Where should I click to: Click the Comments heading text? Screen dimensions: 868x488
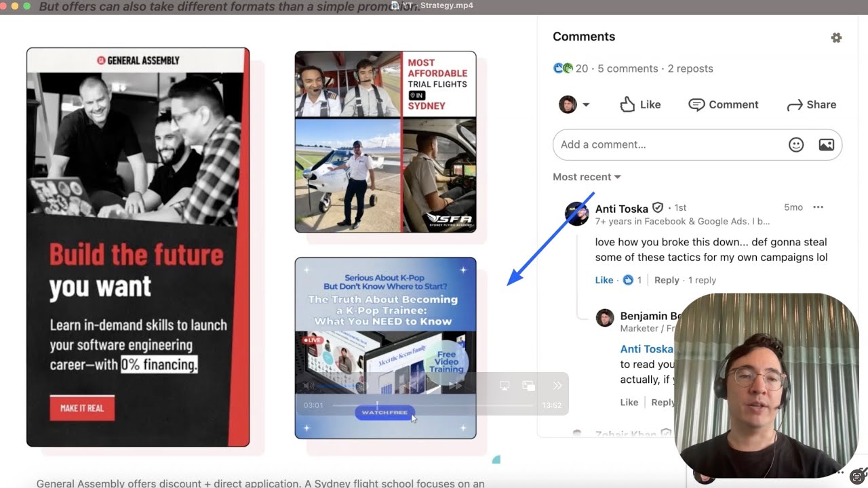click(x=584, y=37)
